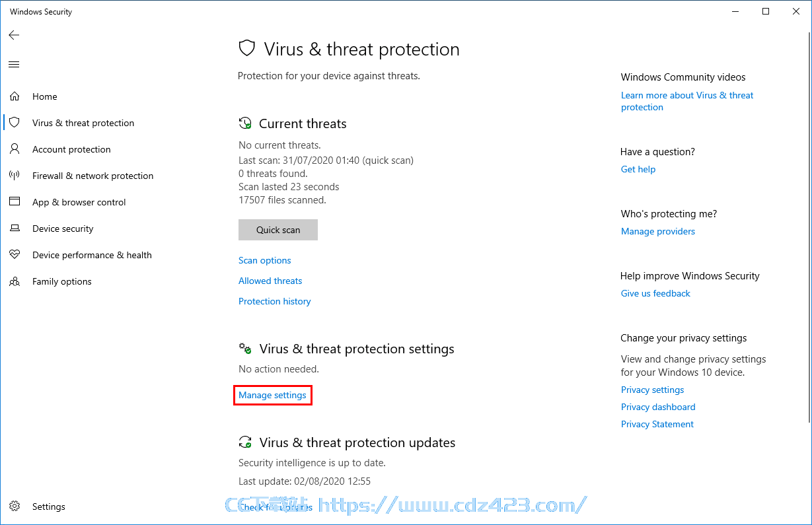Toggle the hamburger navigation menu
812x525 pixels.
coord(14,64)
